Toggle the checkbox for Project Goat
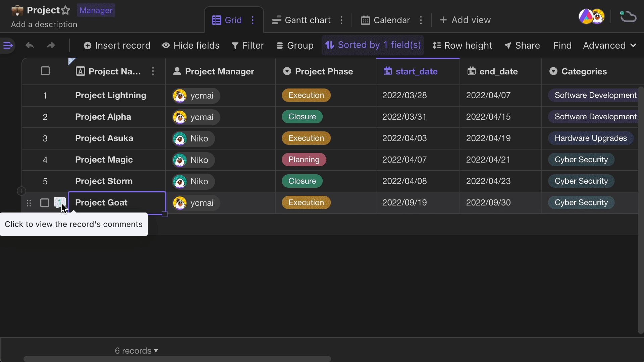Viewport: 644px width, 362px height. tap(44, 202)
